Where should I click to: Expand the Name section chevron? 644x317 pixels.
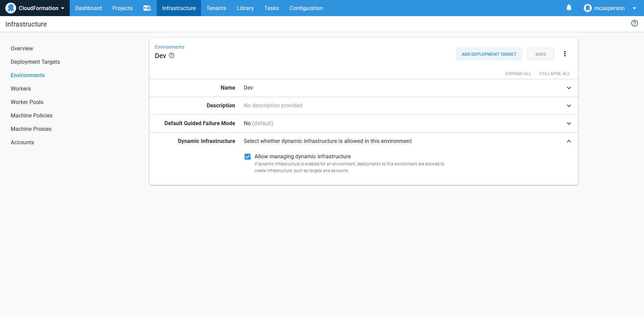coord(569,88)
